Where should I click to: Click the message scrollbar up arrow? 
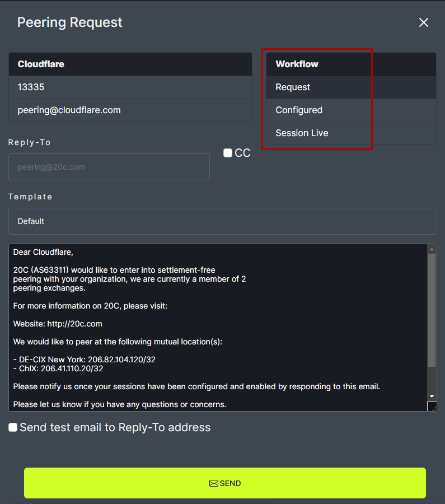[432, 249]
